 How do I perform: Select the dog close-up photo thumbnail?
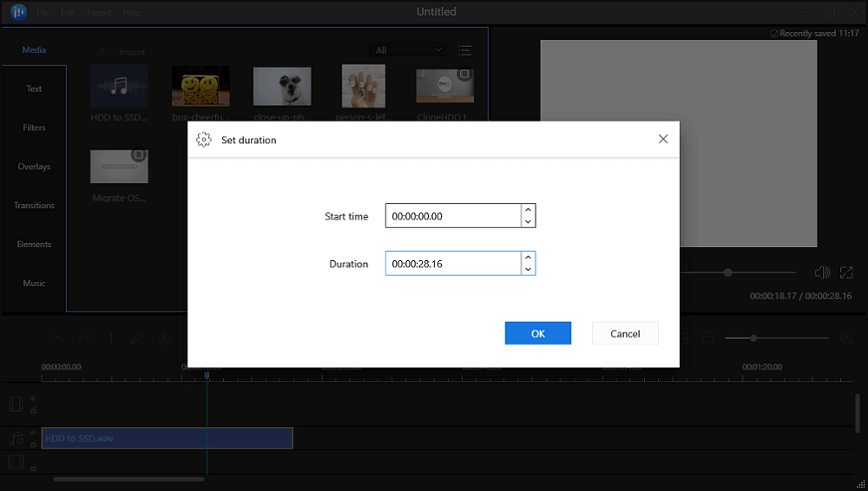click(282, 86)
